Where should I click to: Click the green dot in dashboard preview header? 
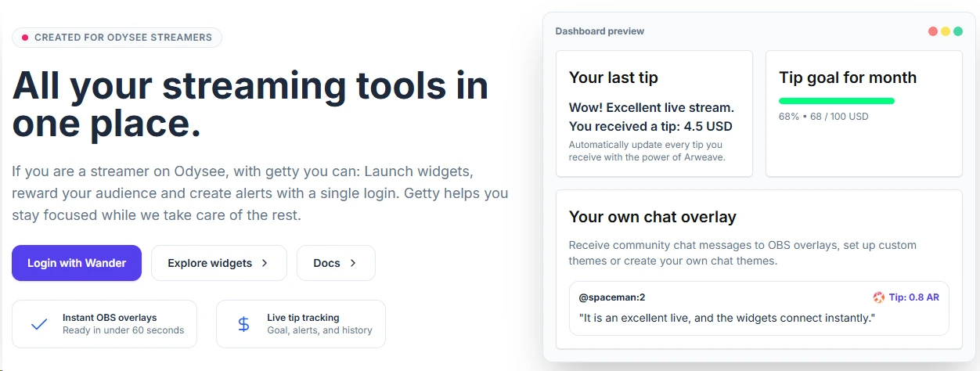[x=958, y=31]
